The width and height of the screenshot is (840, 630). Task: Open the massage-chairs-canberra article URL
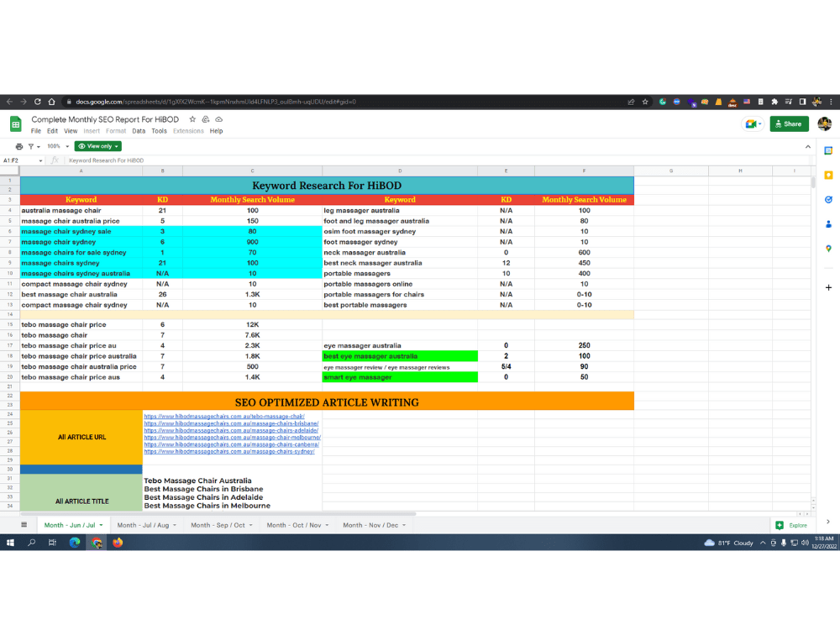tap(232, 444)
